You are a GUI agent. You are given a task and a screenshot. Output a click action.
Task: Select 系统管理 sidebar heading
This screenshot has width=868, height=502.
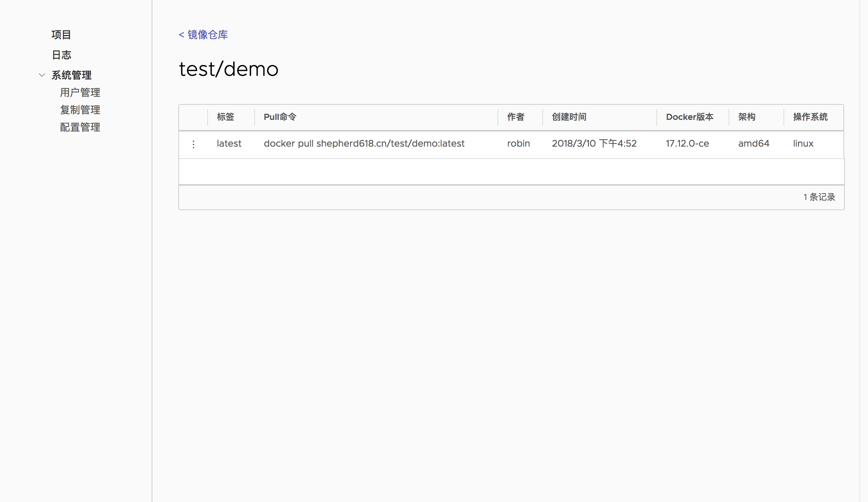[71, 75]
